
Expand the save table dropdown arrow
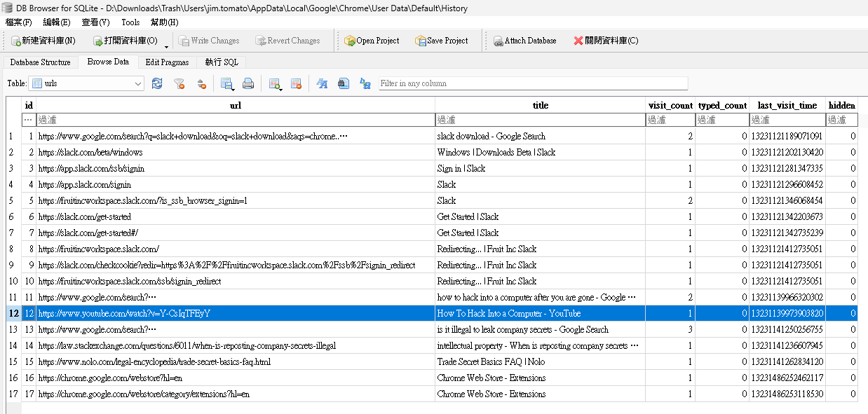[232, 88]
